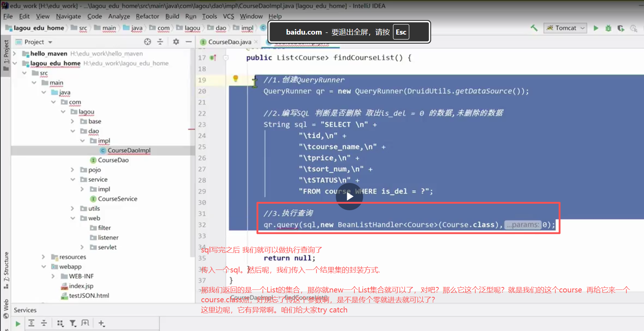
Task: Open the Structure tool window stripe
Action: [6, 270]
